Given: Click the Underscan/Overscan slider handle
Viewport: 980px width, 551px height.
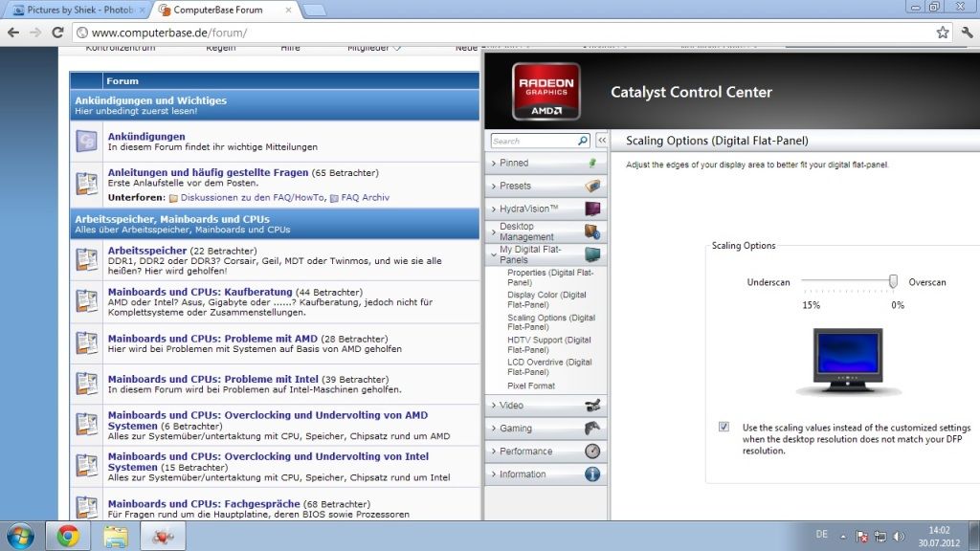Looking at the screenshot, I should click(x=893, y=282).
